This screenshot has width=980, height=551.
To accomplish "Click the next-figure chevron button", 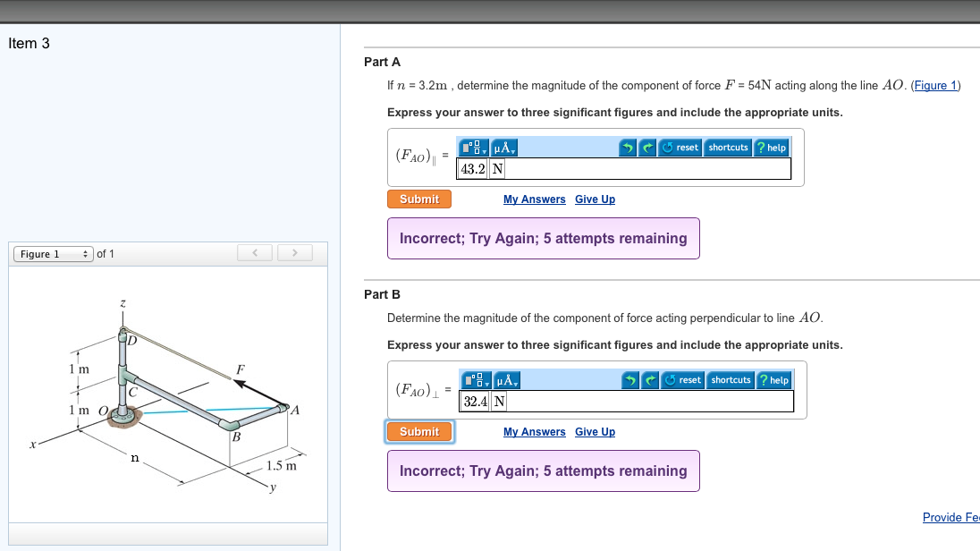I will [295, 252].
